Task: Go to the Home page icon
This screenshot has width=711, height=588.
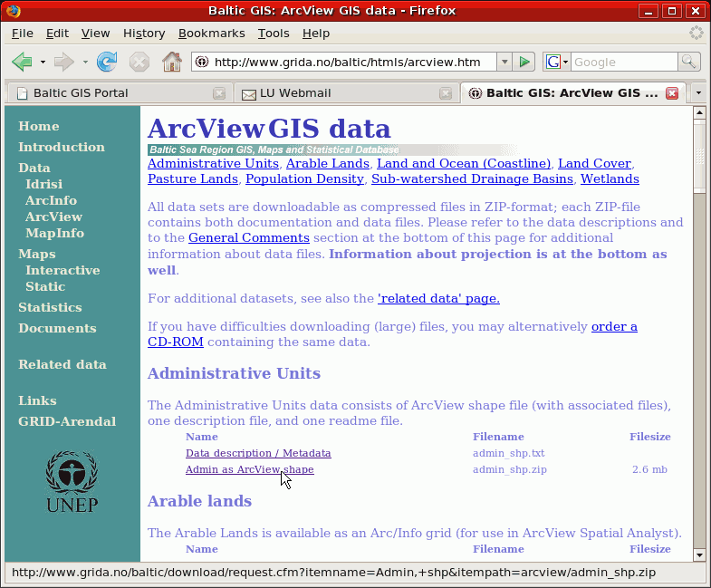Action: (172, 62)
